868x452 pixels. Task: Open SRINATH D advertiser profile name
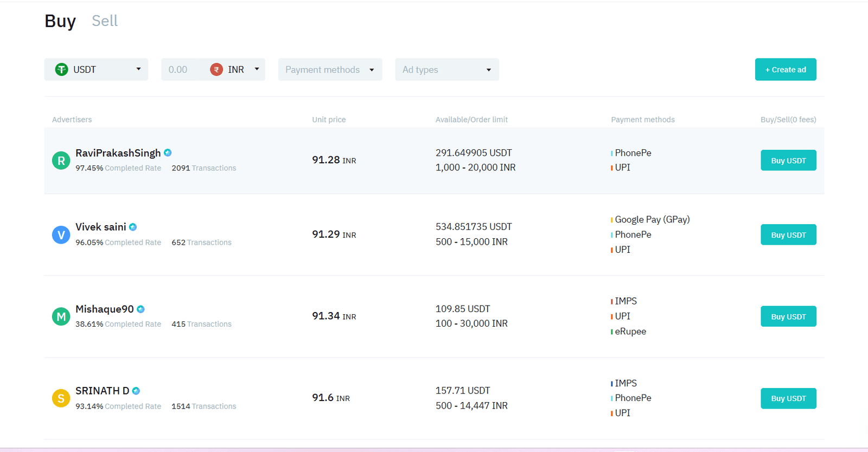(x=102, y=391)
